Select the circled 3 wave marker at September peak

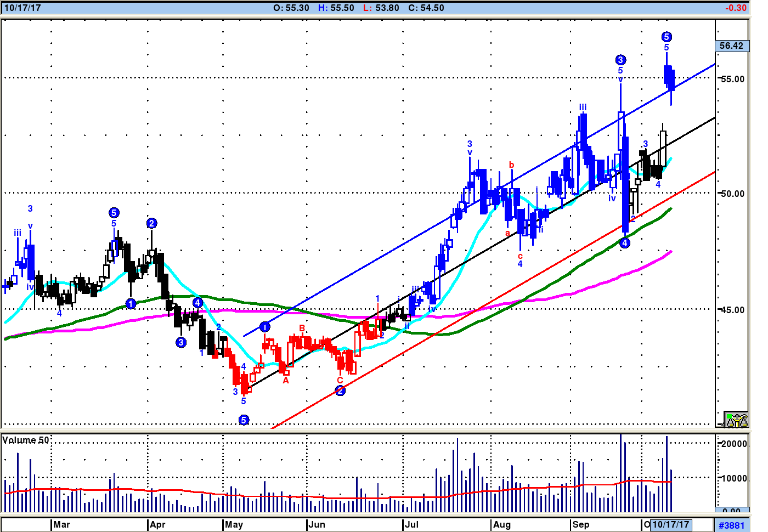[620, 60]
